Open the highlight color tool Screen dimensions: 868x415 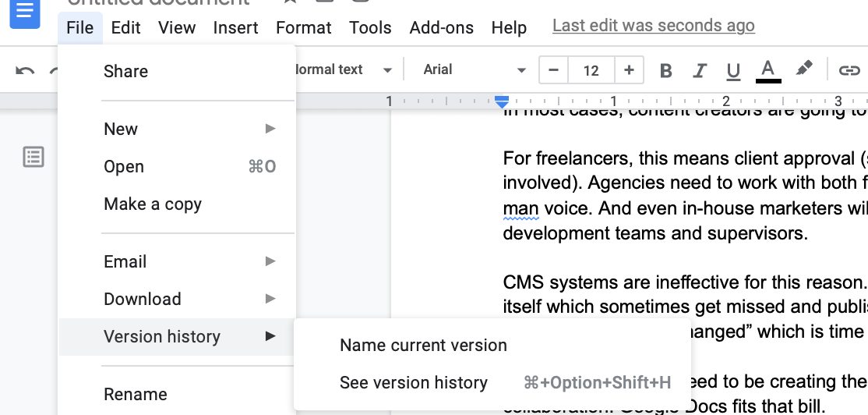(804, 69)
